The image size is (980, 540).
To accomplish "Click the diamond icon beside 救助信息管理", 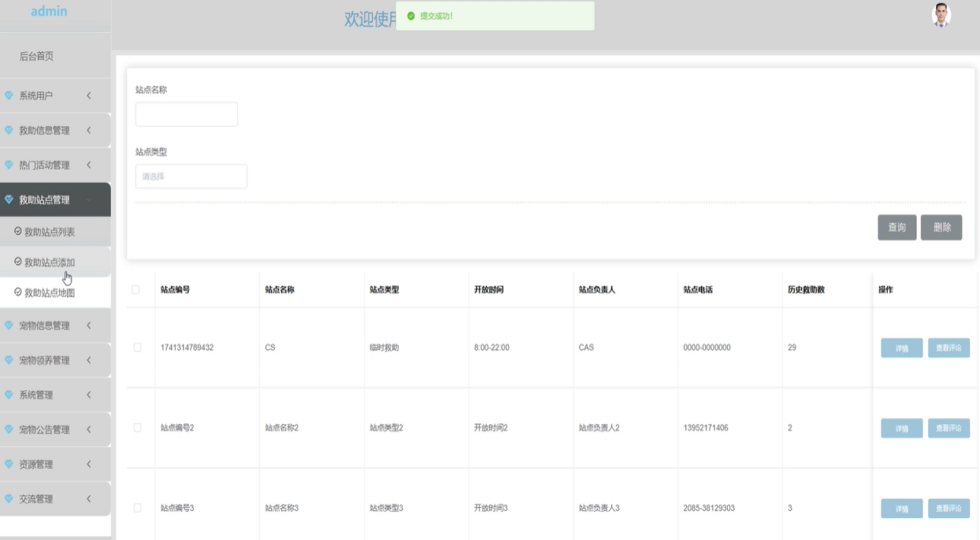I will click(9, 130).
